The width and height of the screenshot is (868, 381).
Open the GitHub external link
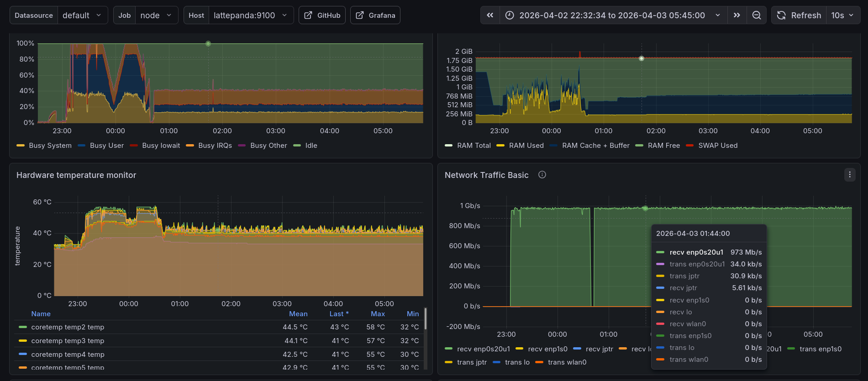[x=322, y=15]
